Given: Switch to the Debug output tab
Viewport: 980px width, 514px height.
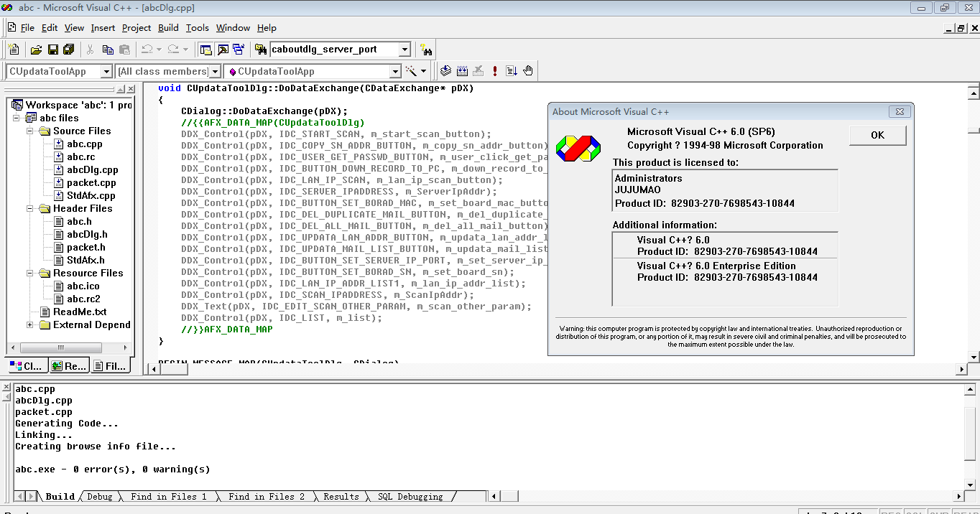Looking at the screenshot, I should click(99, 496).
